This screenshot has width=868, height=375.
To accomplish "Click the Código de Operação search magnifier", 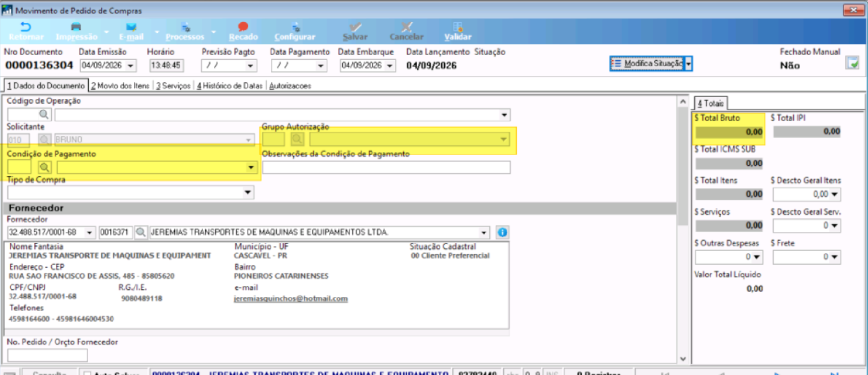I will click(44, 115).
